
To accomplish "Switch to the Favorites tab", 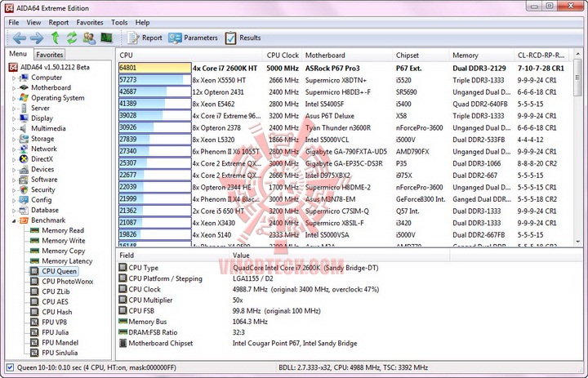I will pyautogui.click(x=50, y=55).
